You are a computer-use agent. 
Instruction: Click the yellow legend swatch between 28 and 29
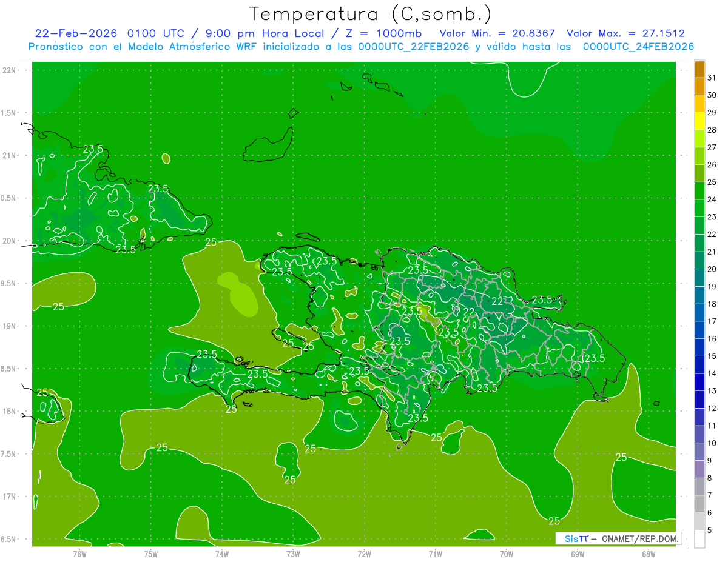click(699, 121)
